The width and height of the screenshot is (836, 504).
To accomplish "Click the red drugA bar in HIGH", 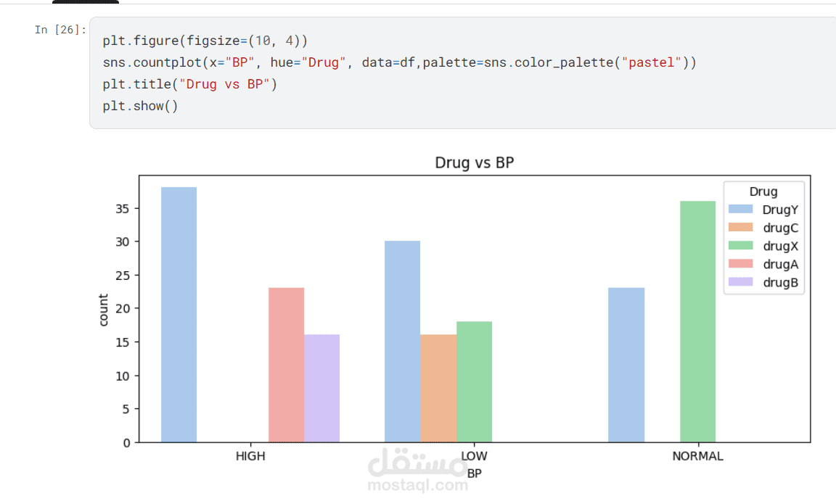I will coord(286,365).
